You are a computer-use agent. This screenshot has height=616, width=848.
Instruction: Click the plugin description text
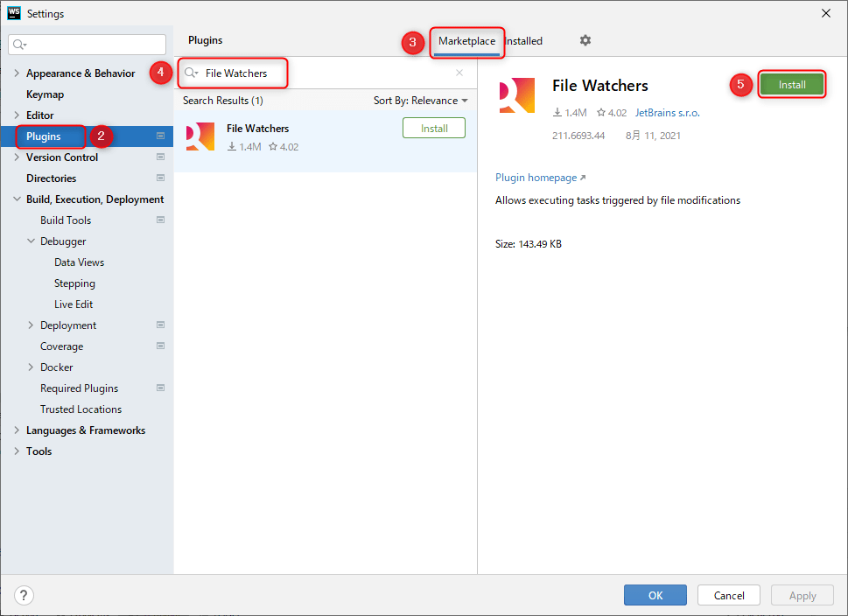618,200
